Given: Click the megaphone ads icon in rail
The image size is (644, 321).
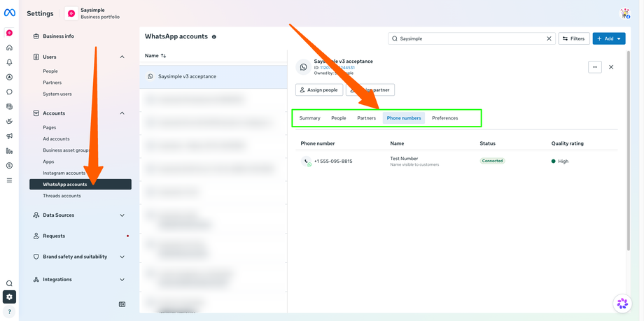Looking at the screenshot, I should (x=9, y=136).
